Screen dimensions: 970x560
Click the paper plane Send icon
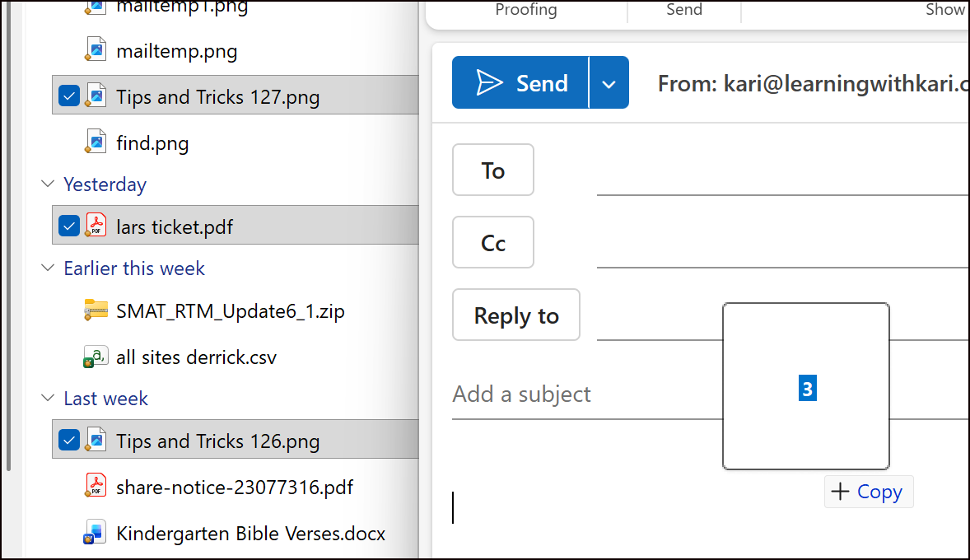[x=489, y=82]
